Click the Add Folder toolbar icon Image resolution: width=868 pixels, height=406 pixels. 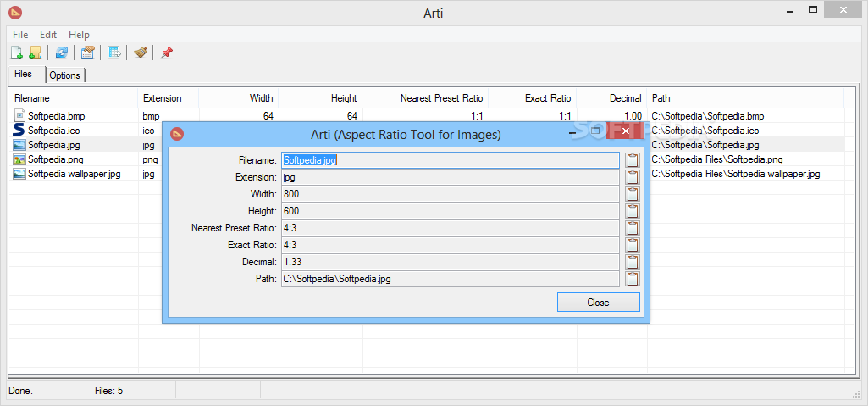(35, 53)
